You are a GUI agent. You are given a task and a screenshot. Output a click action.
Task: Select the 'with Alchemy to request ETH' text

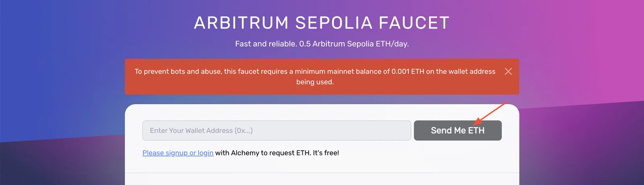coord(263,153)
